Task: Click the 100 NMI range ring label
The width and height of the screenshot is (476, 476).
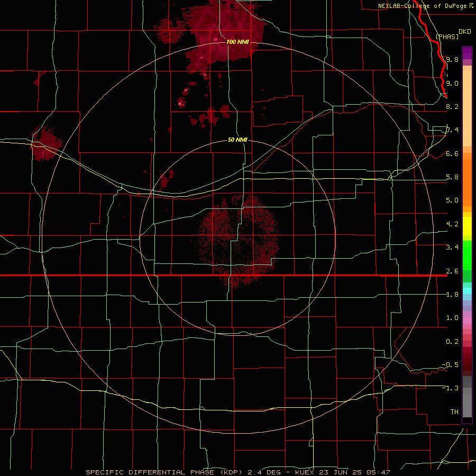Action: click(237, 42)
